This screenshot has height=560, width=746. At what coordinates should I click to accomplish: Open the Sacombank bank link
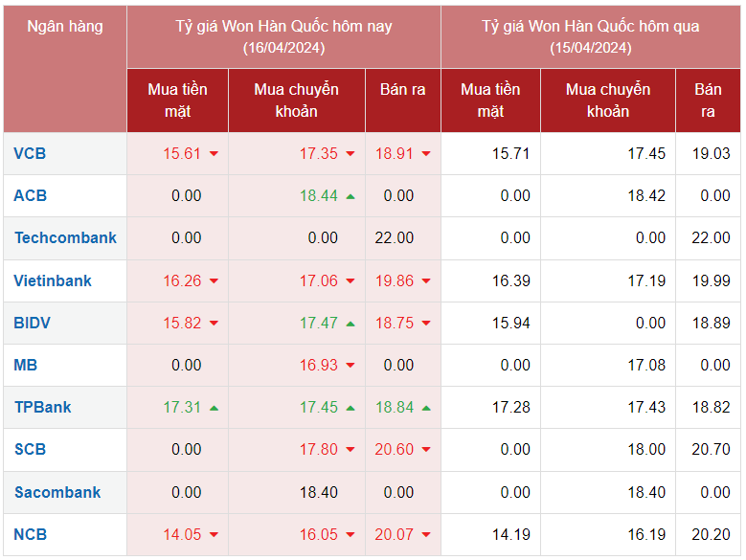point(57,492)
